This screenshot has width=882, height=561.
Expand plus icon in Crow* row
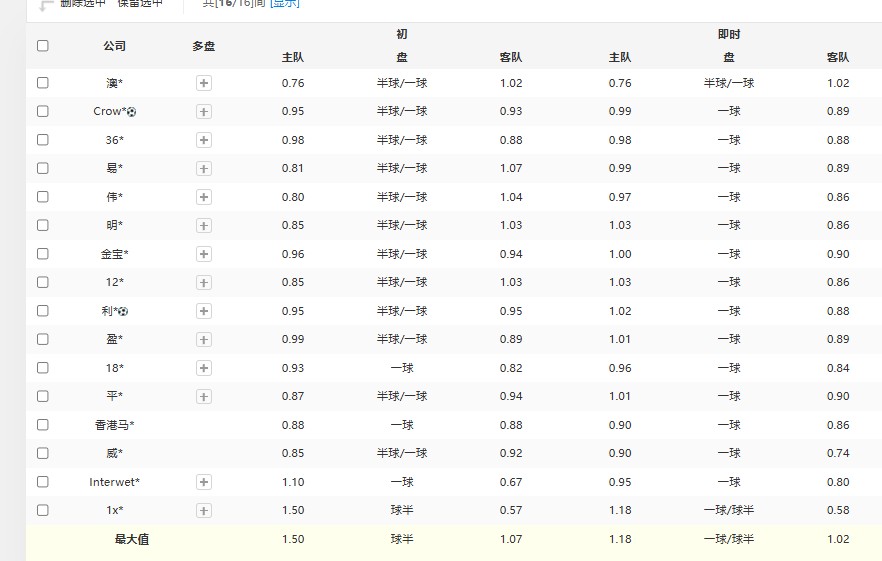coord(204,111)
